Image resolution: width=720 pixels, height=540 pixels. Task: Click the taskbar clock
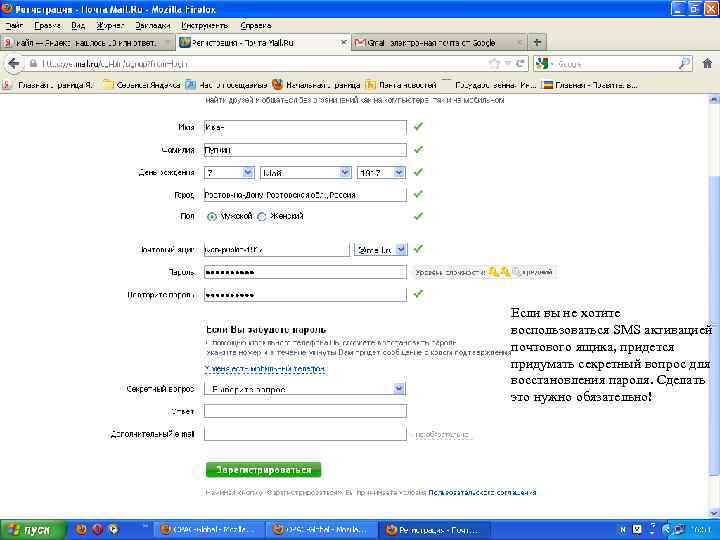click(703, 530)
